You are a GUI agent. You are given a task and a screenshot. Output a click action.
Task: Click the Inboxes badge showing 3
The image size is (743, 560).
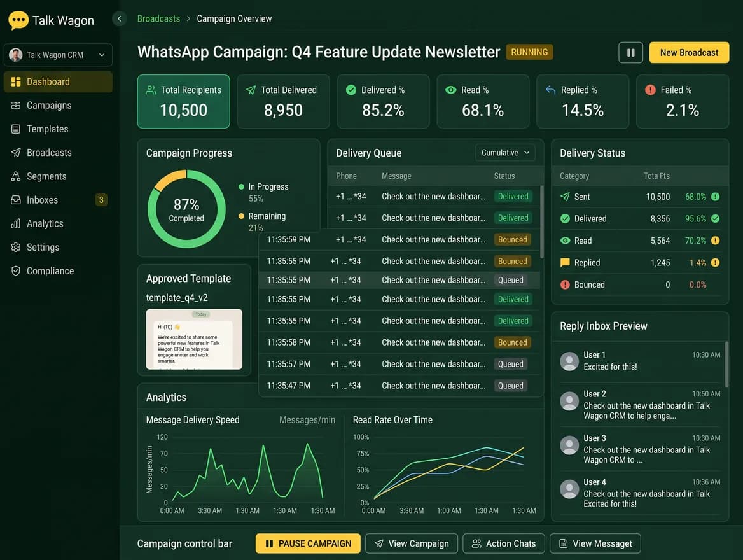101,200
